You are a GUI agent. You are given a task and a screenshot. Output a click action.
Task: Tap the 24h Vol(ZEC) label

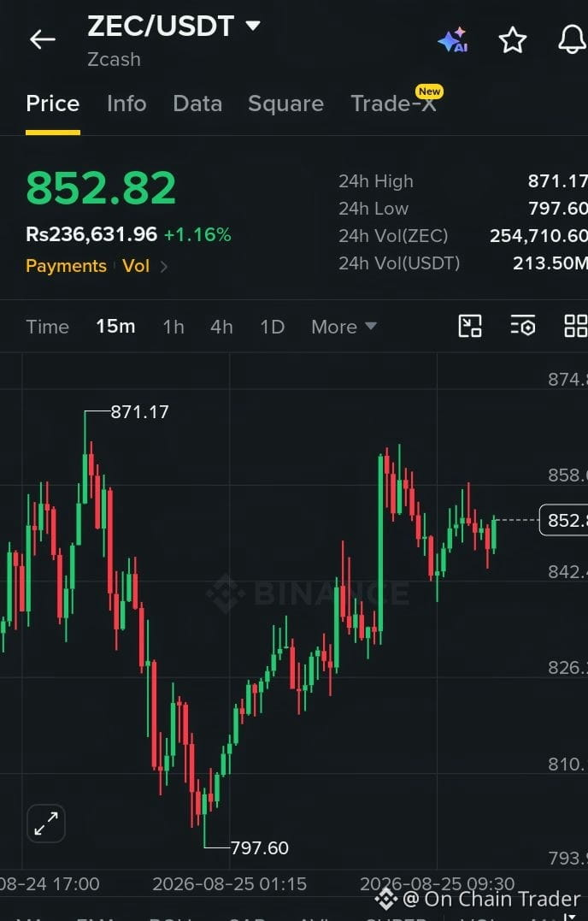click(393, 235)
